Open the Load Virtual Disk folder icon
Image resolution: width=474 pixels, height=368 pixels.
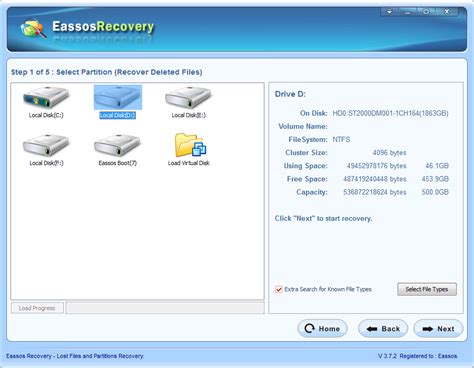click(190, 145)
